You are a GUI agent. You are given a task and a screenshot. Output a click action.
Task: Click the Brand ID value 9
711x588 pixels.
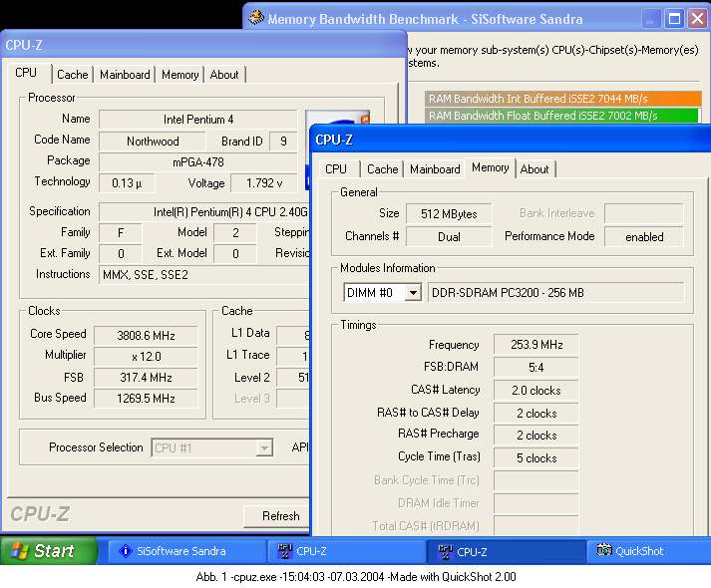point(283,142)
